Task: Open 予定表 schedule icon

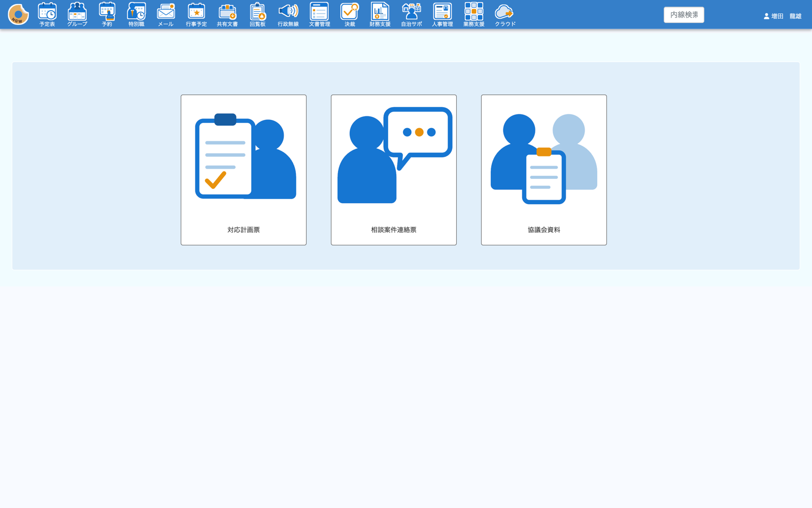Action: (x=47, y=15)
